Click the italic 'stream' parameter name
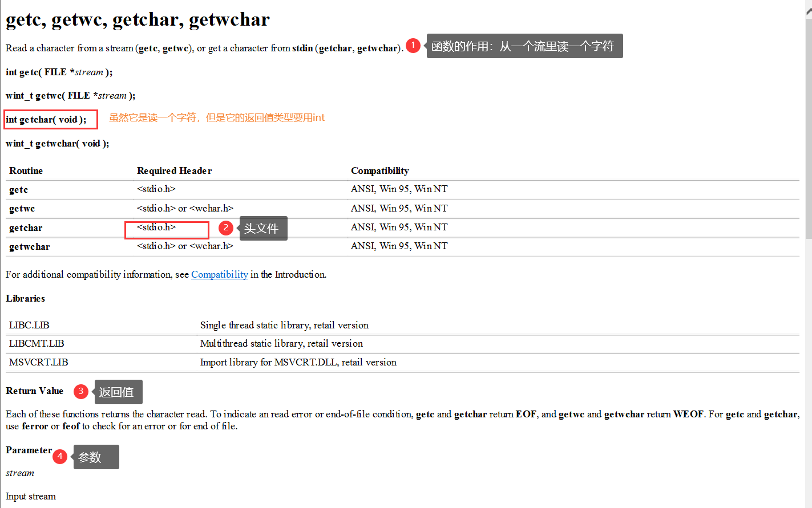The height and width of the screenshot is (508, 812). 20,473
